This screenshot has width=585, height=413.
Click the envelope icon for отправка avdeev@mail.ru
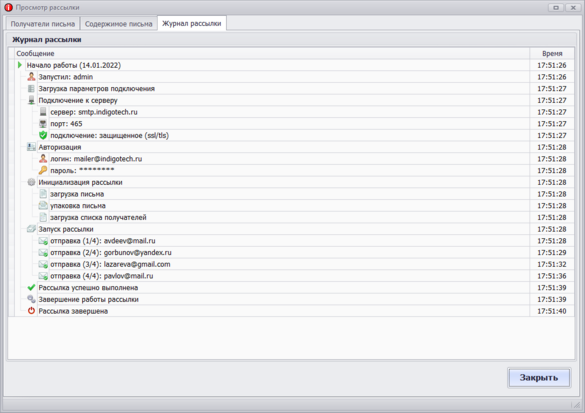pyautogui.click(x=43, y=241)
